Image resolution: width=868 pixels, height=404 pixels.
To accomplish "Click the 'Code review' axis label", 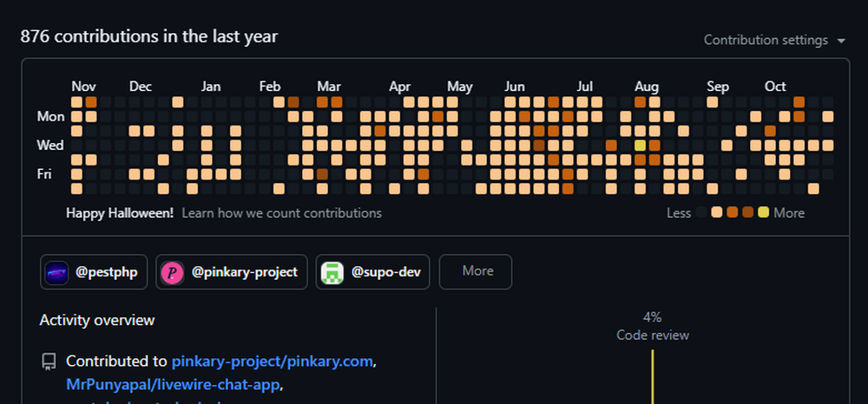I will click(652, 335).
